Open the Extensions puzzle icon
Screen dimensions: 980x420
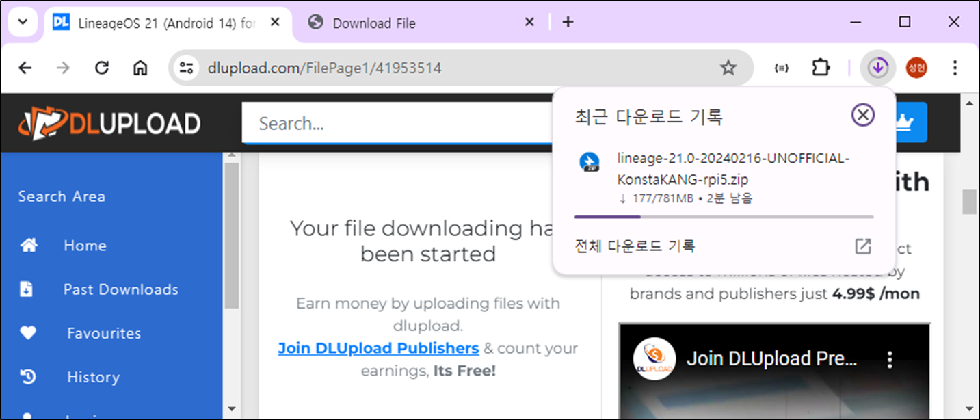coord(821,68)
